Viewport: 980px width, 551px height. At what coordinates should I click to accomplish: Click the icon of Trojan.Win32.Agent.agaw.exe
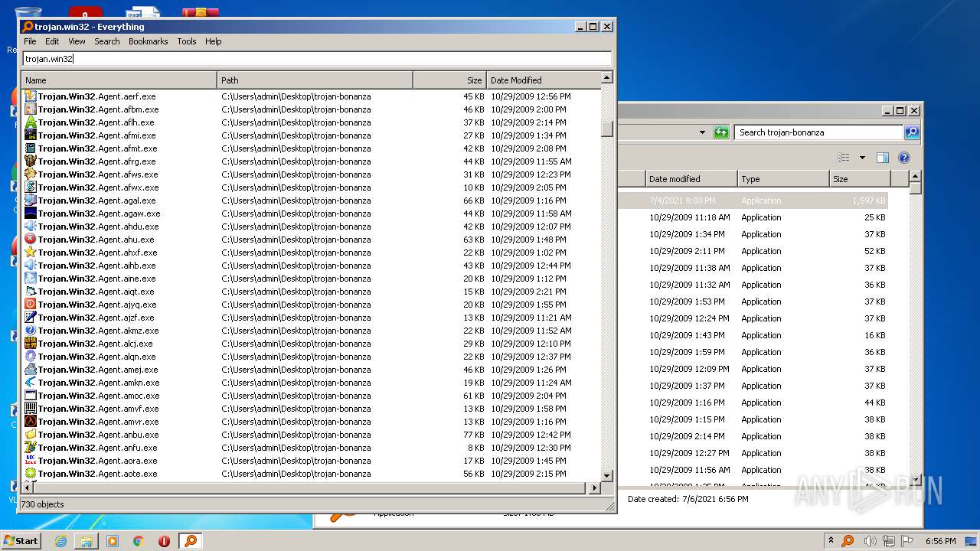click(31, 214)
